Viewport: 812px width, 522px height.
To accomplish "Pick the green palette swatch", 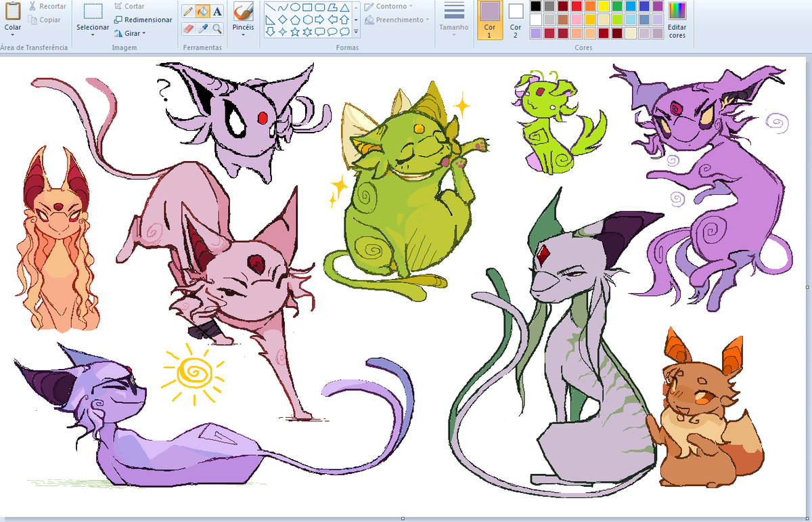I will [x=617, y=6].
